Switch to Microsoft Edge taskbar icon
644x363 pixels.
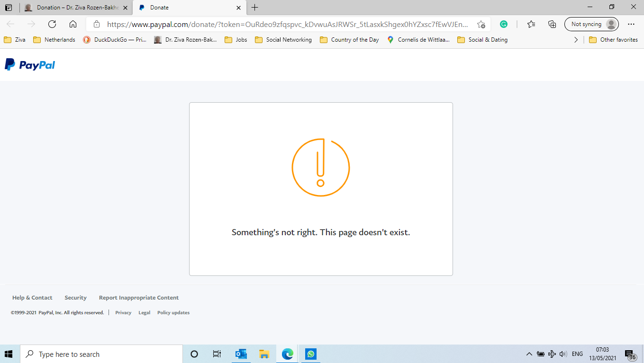287,354
